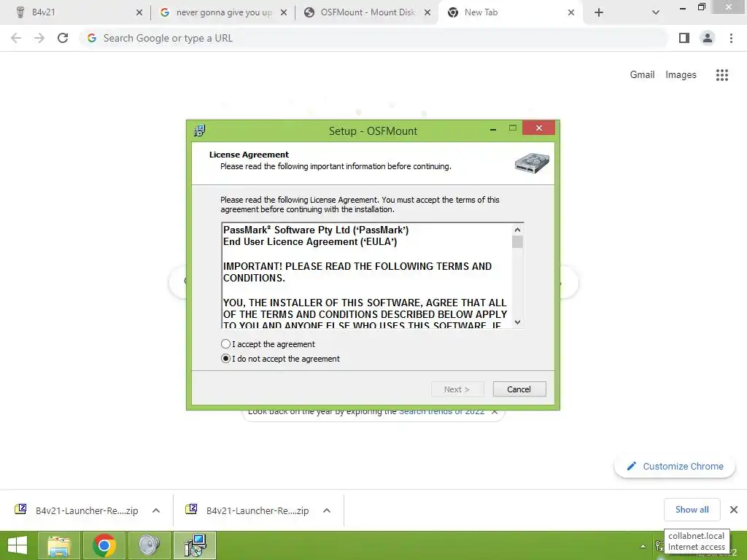
Task: Restore down the Chrome window
Action: (x=702, y=7)
